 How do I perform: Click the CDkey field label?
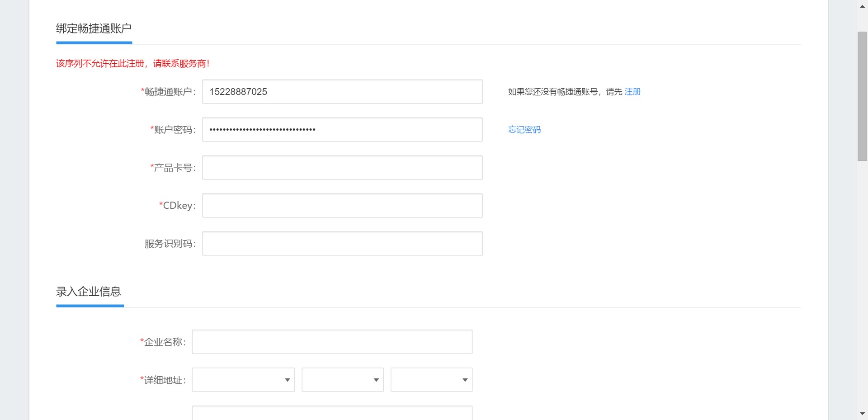pyautogui.click(x=178, y=206)
